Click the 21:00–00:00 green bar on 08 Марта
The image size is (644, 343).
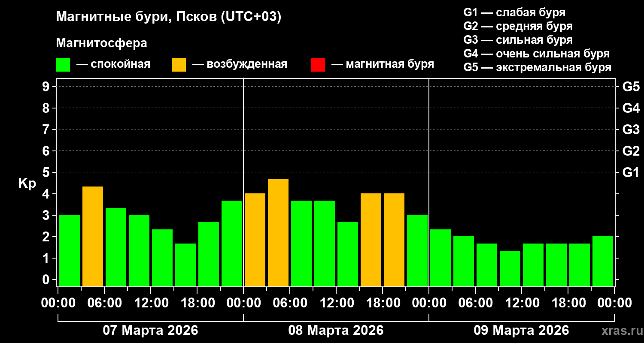pos(417,250)
